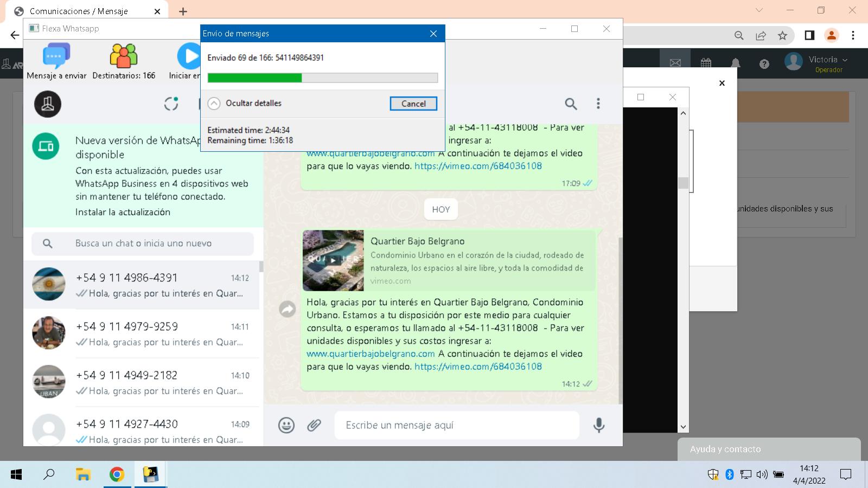Close the Comunicaciones / Mensaje browser tab
Viewport: 868px width, 488px height.
157,11
